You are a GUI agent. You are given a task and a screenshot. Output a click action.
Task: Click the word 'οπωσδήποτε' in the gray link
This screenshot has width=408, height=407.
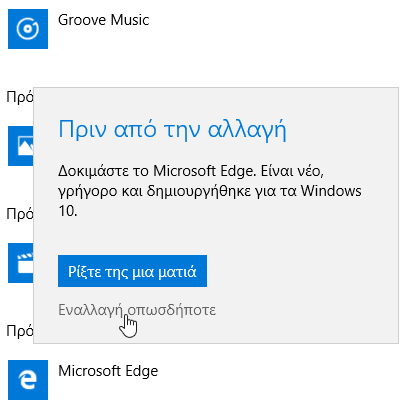click(172, 310)
